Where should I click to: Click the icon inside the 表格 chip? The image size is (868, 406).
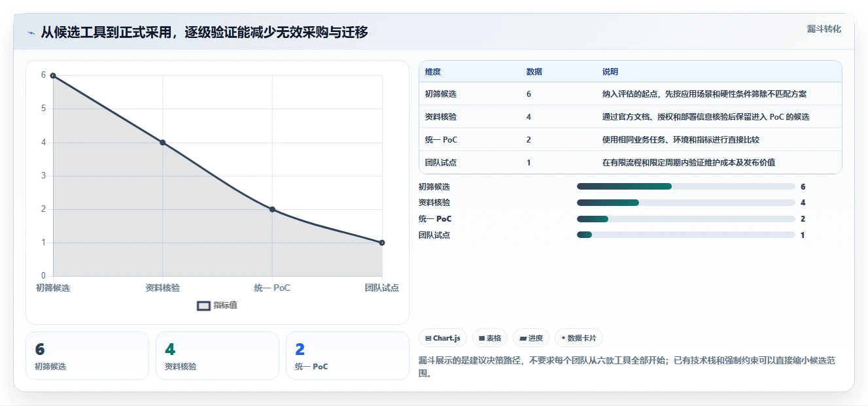pos(481,338)
